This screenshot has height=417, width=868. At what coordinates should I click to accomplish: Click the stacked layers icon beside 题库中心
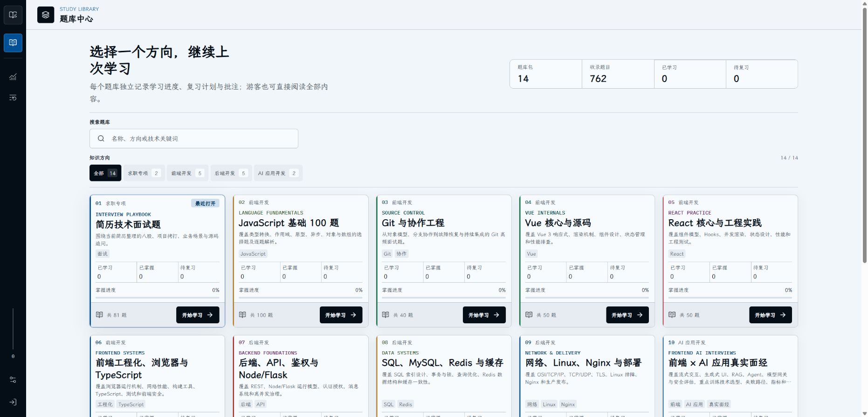pyautogui.click(x=46, y=15)
